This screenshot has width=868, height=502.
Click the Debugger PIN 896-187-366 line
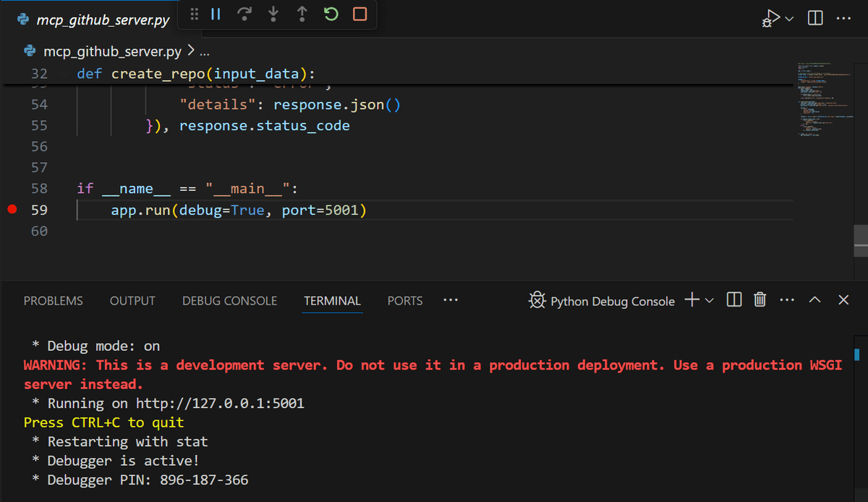(140, 480)
